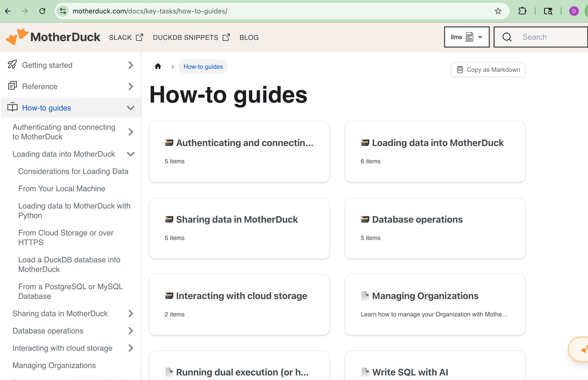Expand the Getting started section
This screenshot has width=588, height=380.
pyautogui.click(x=130, y=65)
